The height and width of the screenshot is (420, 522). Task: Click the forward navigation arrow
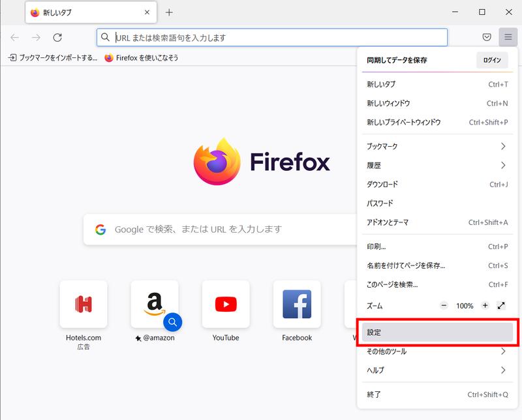36,37
